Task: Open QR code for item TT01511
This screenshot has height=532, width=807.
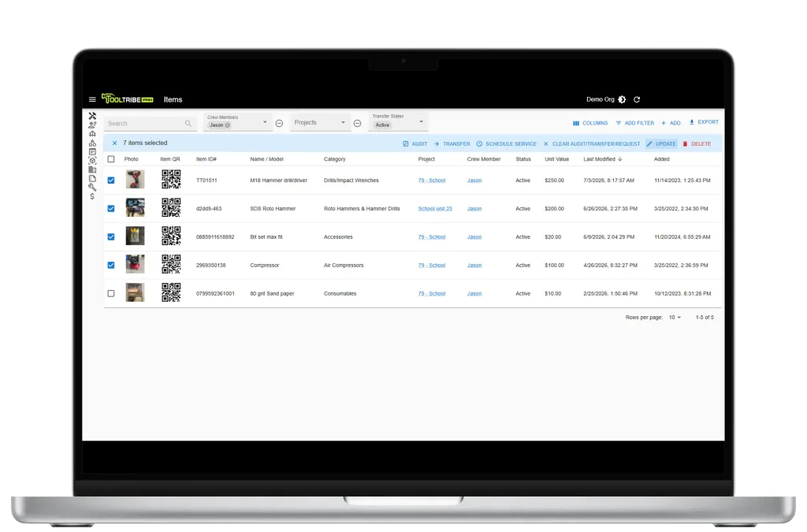Action: pos(171,180)
